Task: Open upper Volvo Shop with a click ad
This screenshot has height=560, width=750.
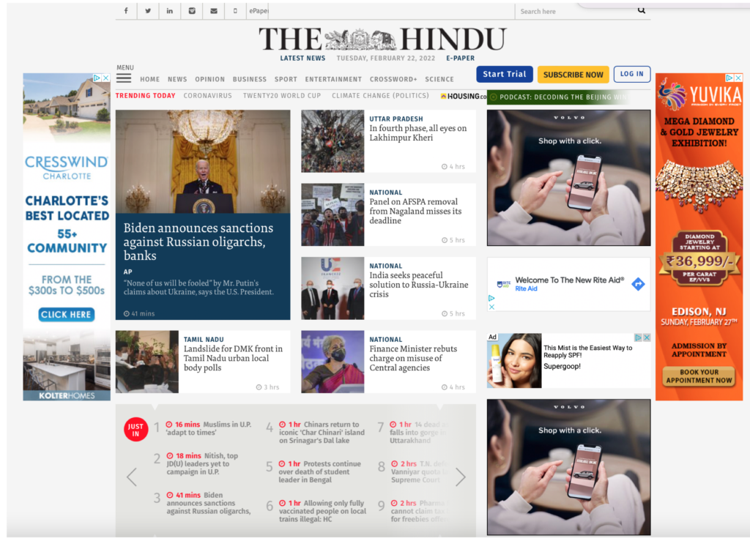Action: click(568, 178)
